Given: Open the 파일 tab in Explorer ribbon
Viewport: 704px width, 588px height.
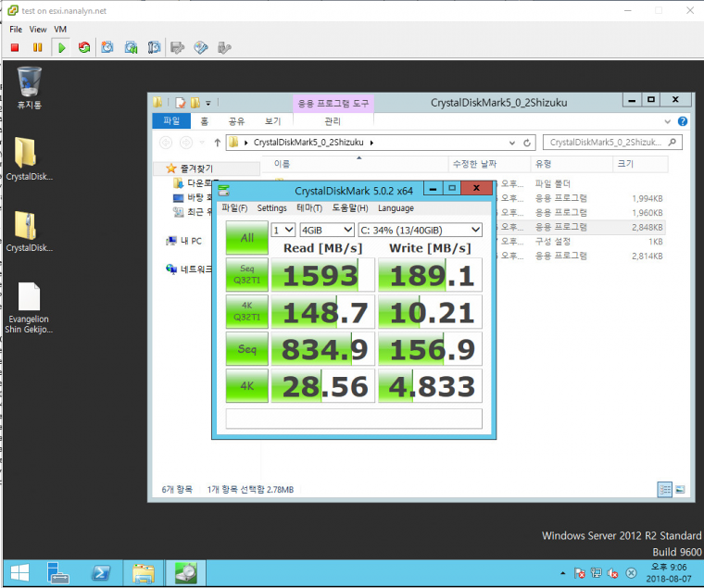Looking at the screenshot, I should click(x=171, y=120).
